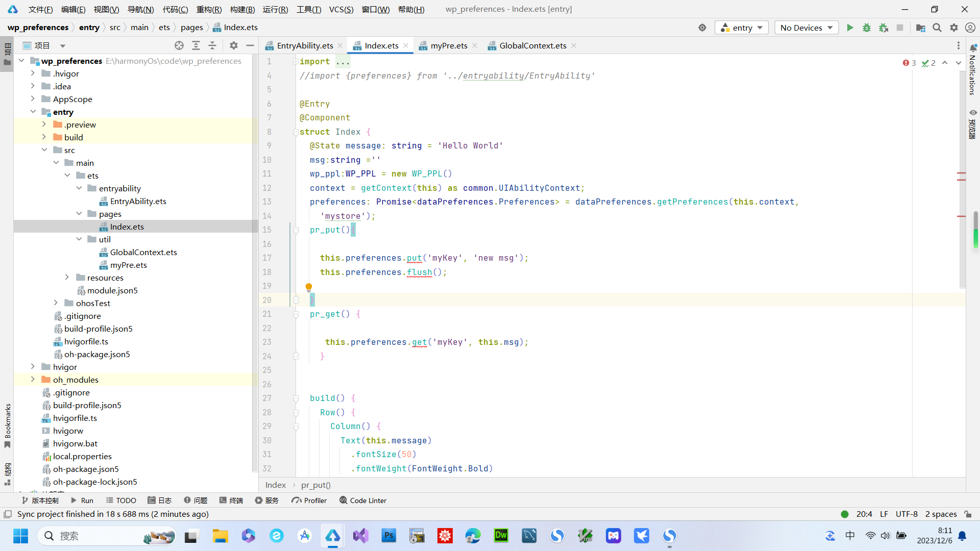Image resolution: width=980 pixels, height=551 pixels.
Task: Expand all project tree nodes icon
Action: click(196, 45)
